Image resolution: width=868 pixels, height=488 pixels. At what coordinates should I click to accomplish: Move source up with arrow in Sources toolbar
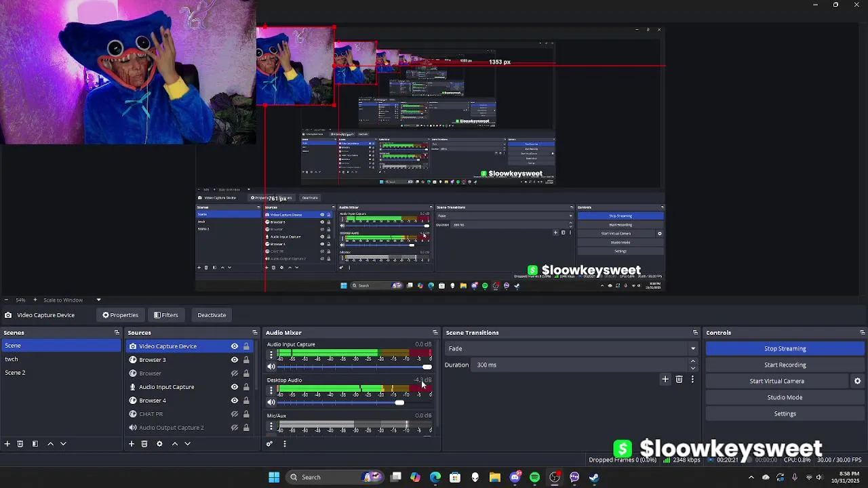pyautogui.click(x=174, y=444)
